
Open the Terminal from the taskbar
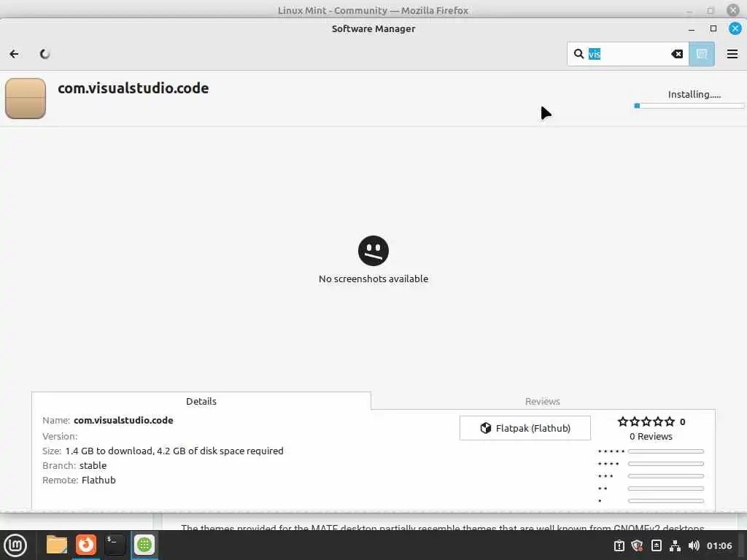(115, 545)
